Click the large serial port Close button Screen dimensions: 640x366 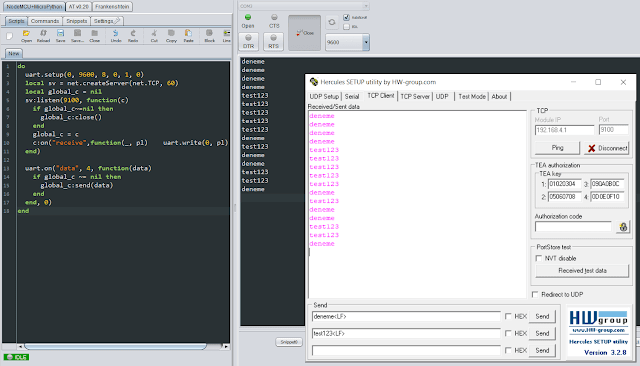coord(304,33)
